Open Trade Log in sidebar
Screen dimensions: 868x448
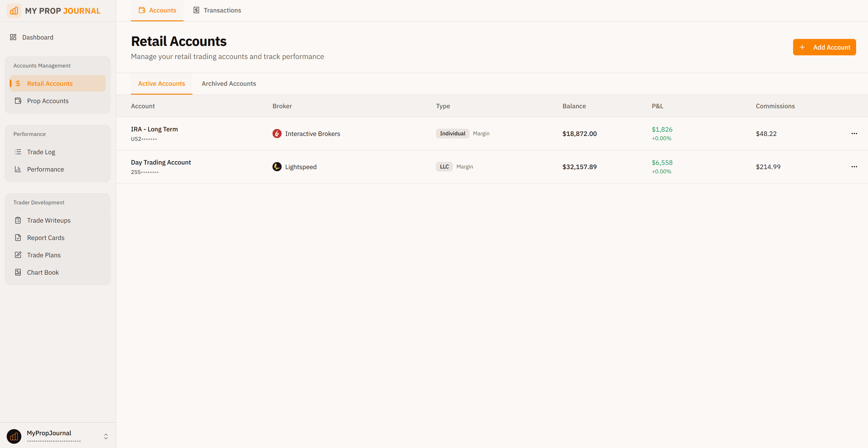point(58,152)
